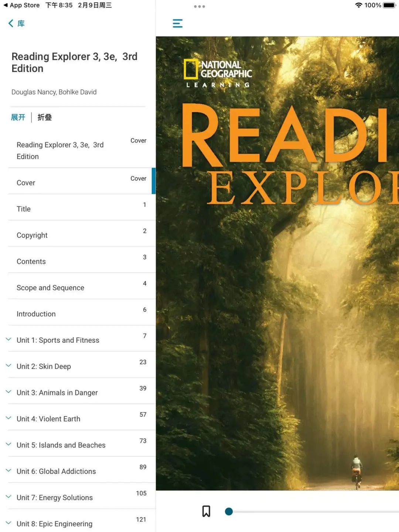Tap authors 'Douglas Nancy, Bohlke David'

coord(54,92)
